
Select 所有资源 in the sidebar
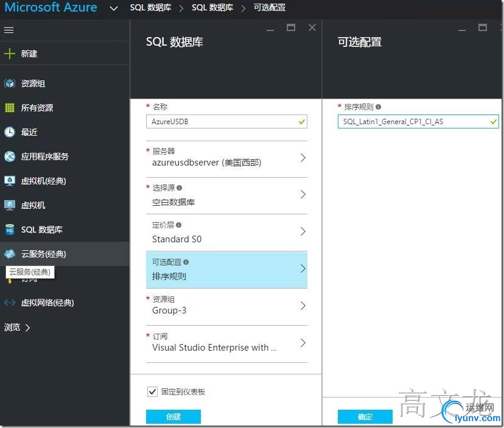tap(37, 108)
